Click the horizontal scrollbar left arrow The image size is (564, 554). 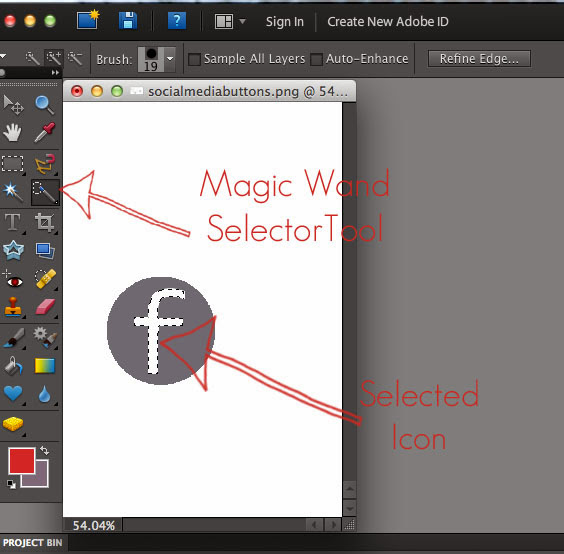coord(315,525)
